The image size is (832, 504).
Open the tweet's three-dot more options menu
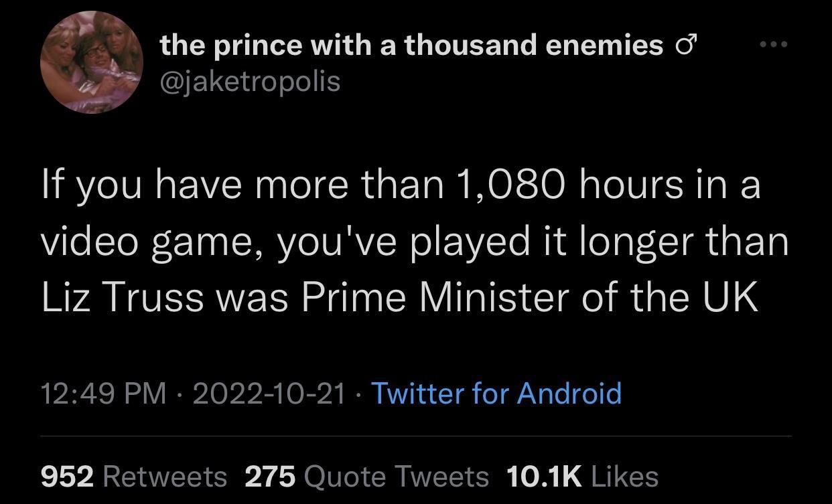tap(774, 46)
